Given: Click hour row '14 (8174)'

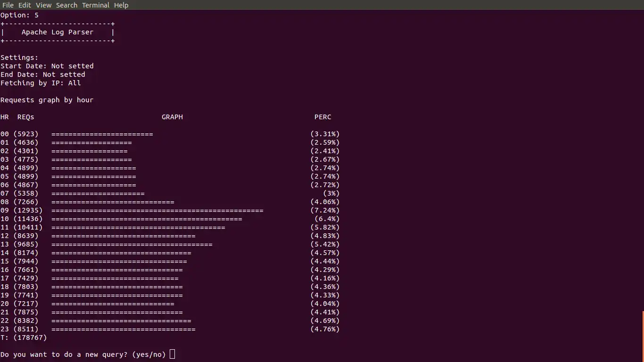Looking at the screenshot, I should 170,253.
